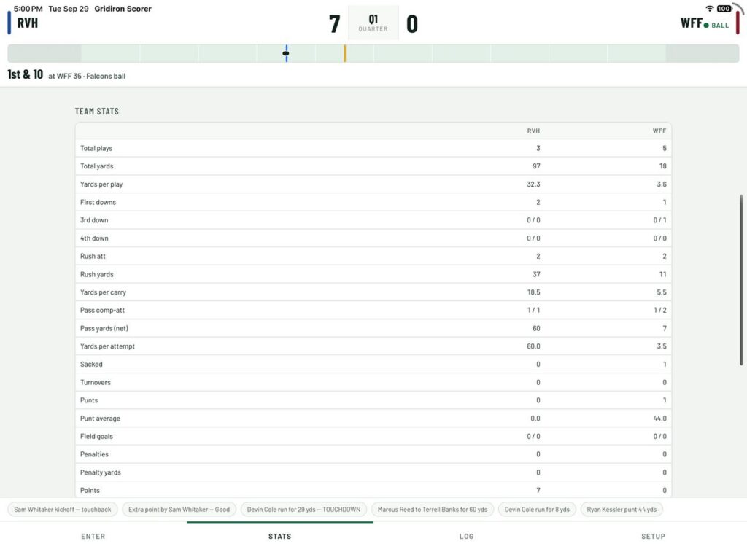Click RVH rush yards value 37
The image size is (747, 560).
pos(536,274)
